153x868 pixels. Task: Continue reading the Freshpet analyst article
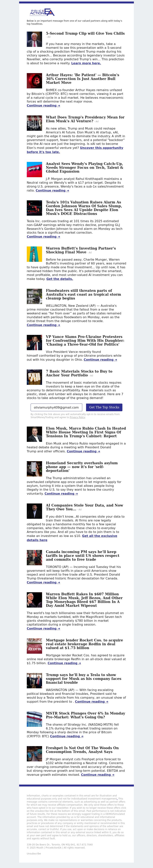pos(98,775)
